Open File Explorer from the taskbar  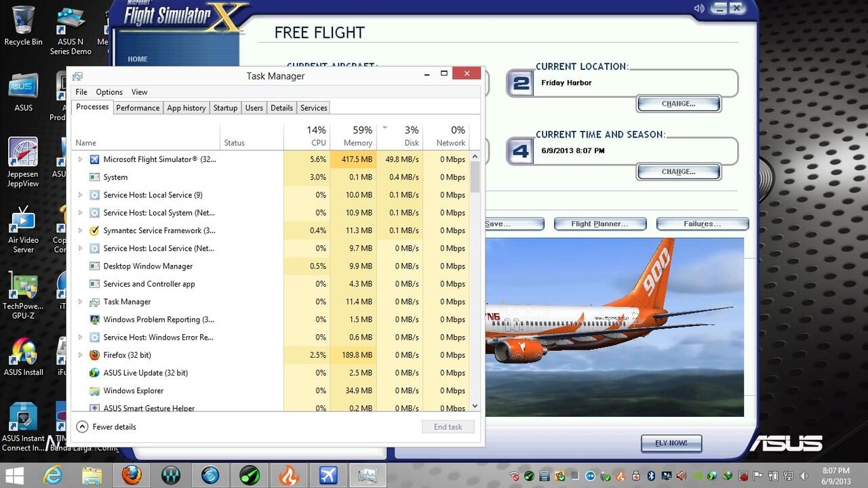[x=92, y=475]
